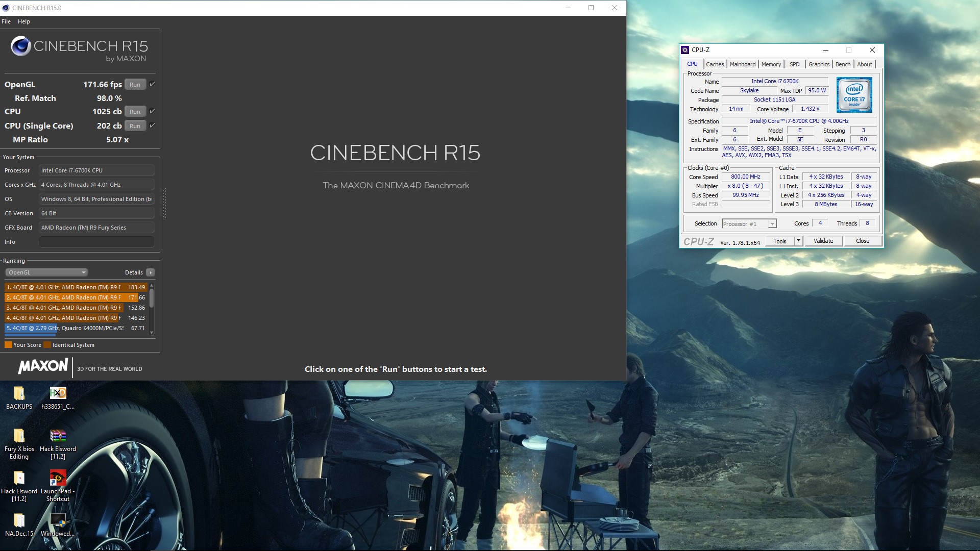The image size is (980, 551).
Task: Select Hack Elsword [11.2] folder icon
Action: pyautogui.click(x=19, y=486)
